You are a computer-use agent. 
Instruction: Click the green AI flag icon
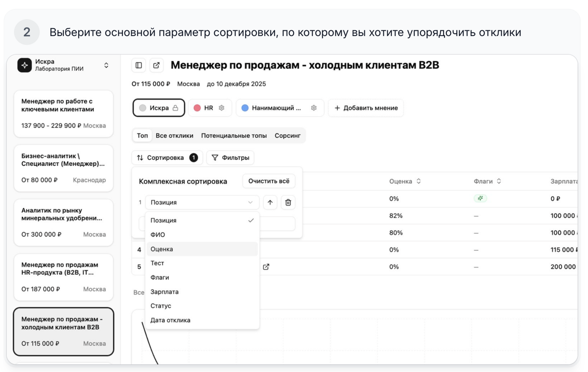point(480,198)
